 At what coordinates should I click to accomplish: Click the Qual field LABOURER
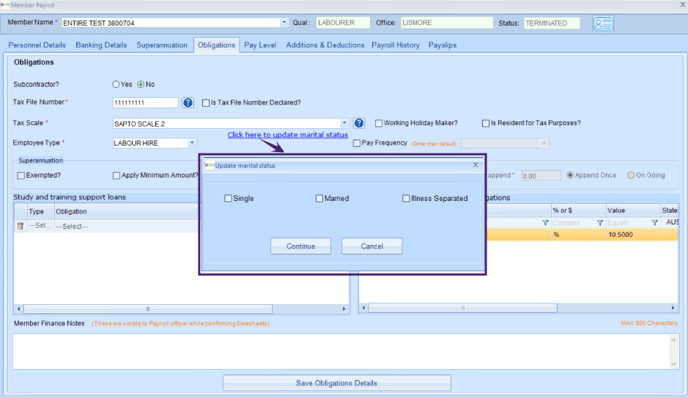coord(343,23)
